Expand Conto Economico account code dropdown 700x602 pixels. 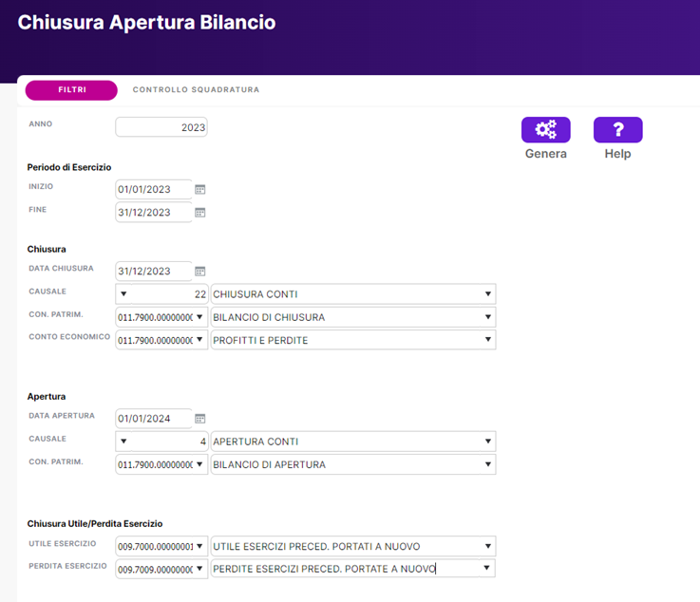coord(199,340)
